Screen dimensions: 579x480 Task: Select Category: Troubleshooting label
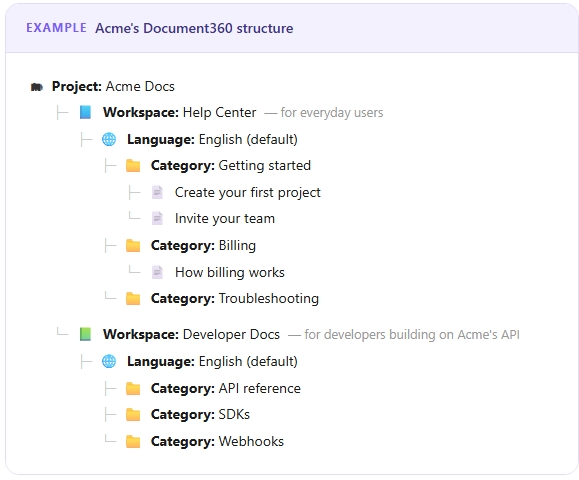235,299
